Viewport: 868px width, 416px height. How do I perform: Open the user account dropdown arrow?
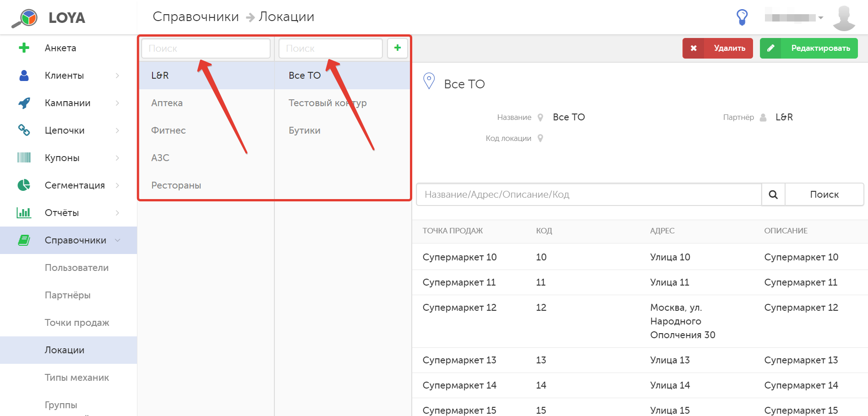tap(821, 18)
